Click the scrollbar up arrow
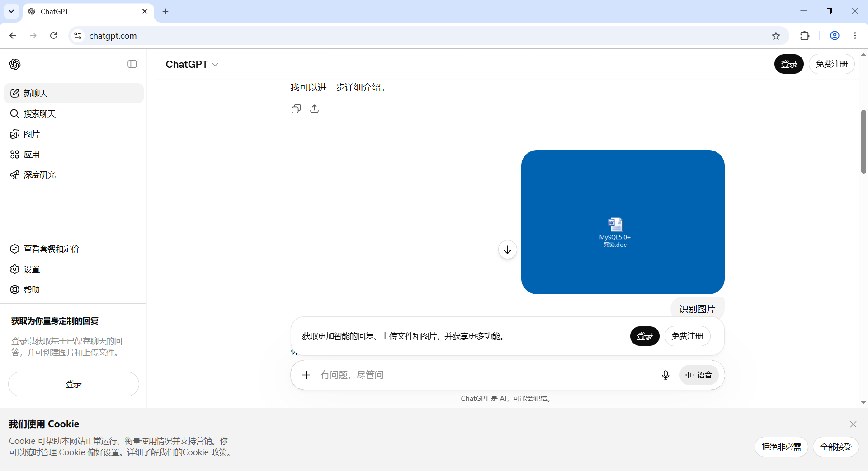868x471 pixels. pyautogui.click(x=863, y=54)
